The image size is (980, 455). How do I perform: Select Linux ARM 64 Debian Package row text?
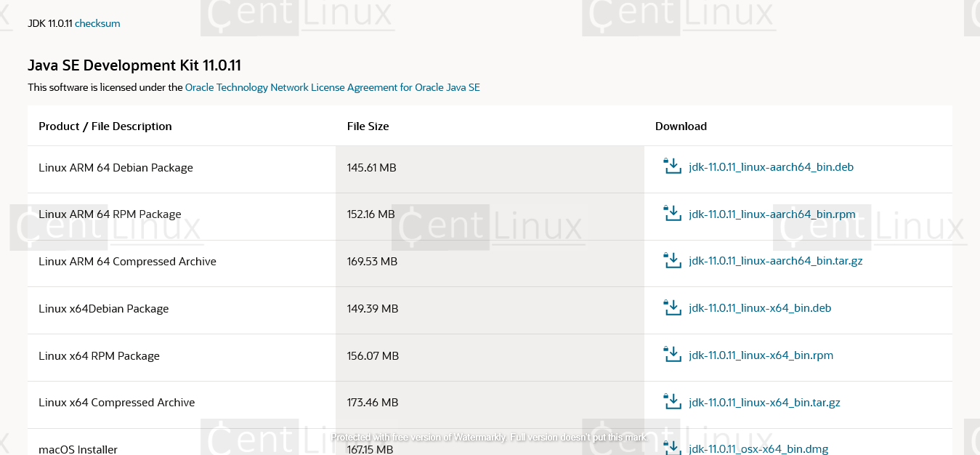coord(116,168)
